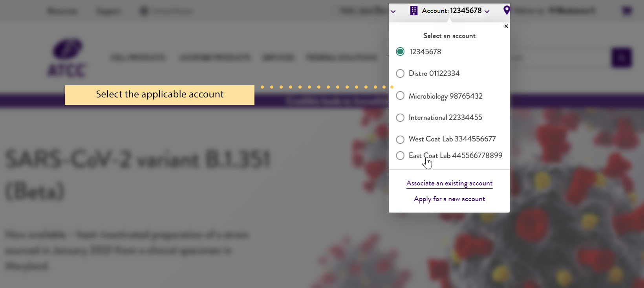Click the building icon next to Account
Image resolution: width=644 pixels, height=288 pixels.
pos(413,11)
